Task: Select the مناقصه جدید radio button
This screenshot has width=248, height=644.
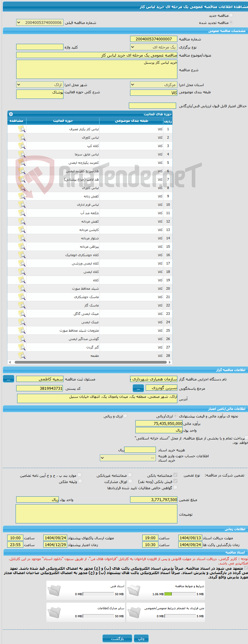Action: pos(231,15)
